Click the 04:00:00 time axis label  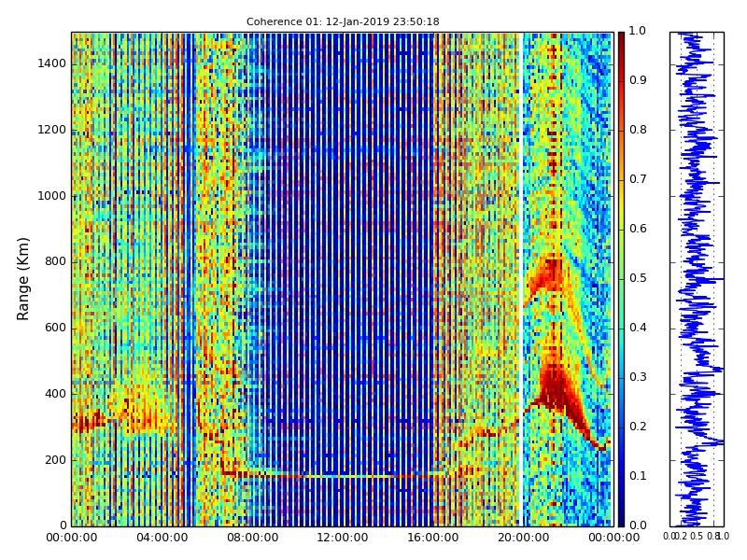pos(162,539)
